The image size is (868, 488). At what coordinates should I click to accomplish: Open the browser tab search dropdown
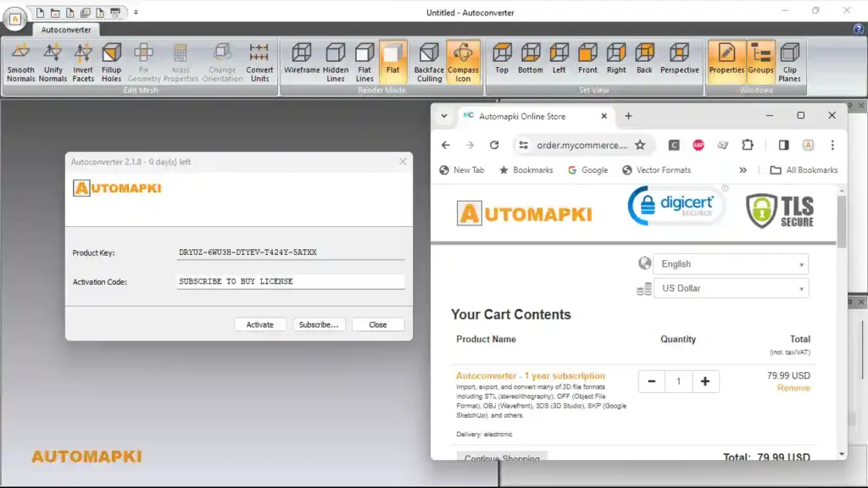[444, 116]
